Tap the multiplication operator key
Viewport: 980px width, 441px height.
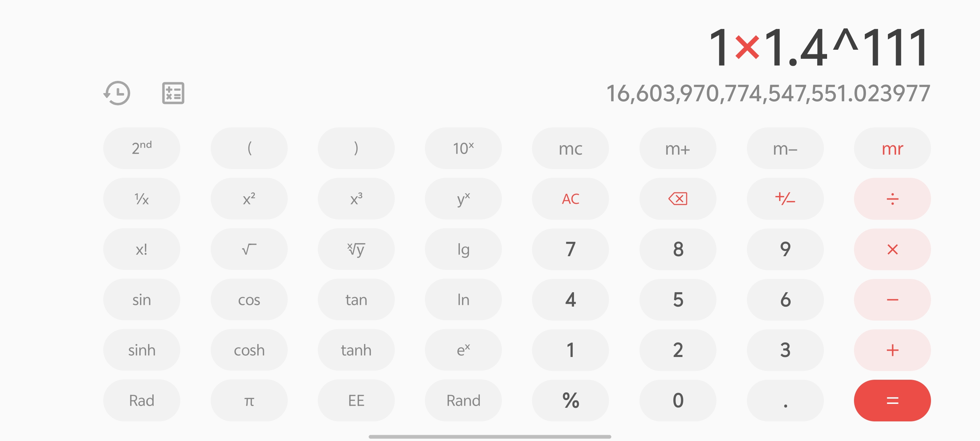pos(892,249)
